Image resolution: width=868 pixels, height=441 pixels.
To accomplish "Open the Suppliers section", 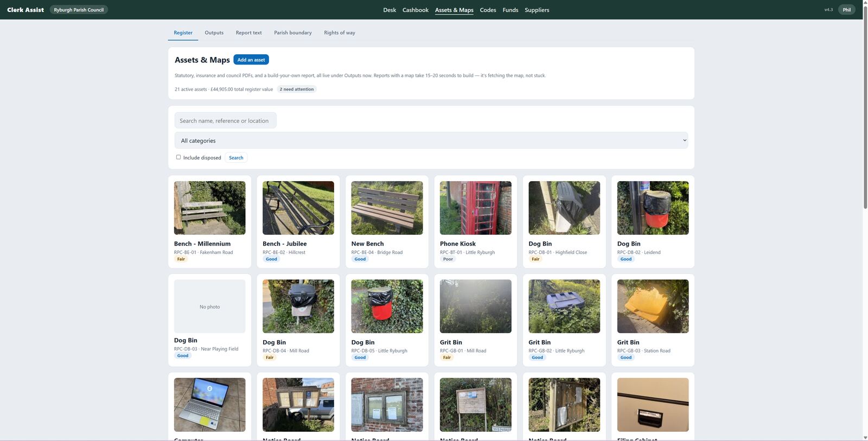I will 537,10.
